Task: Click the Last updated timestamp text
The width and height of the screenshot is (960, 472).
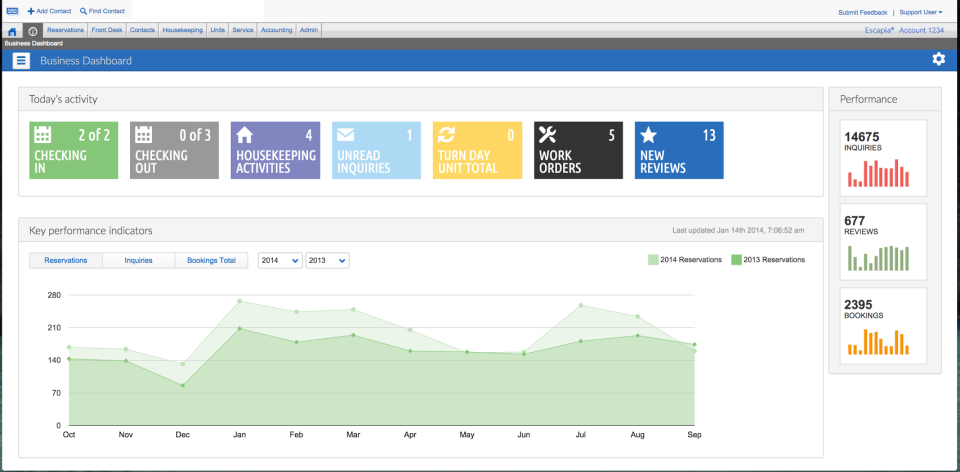Action: coord(738,231)
